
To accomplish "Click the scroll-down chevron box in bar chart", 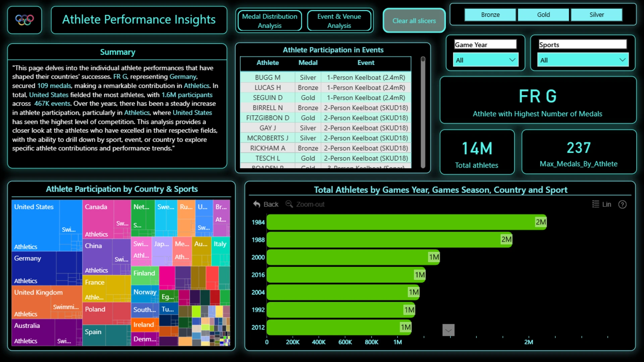I will coord(448,330).
